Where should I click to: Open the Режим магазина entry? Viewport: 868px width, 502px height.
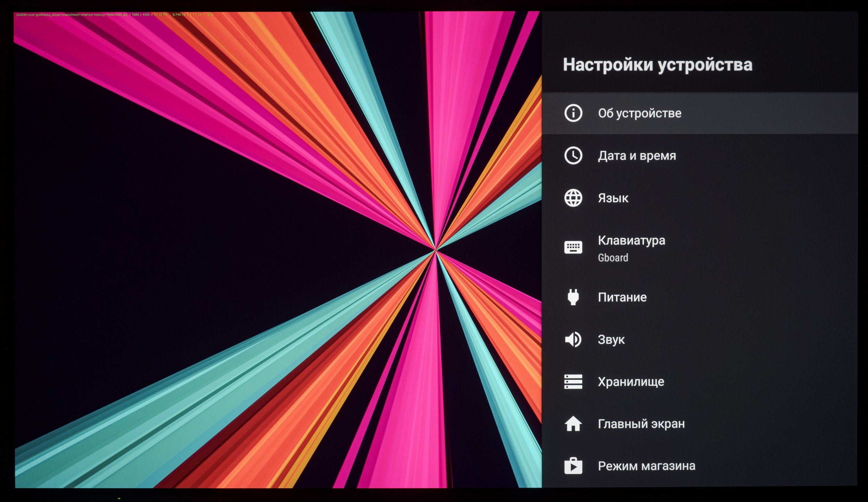[699, 466]
